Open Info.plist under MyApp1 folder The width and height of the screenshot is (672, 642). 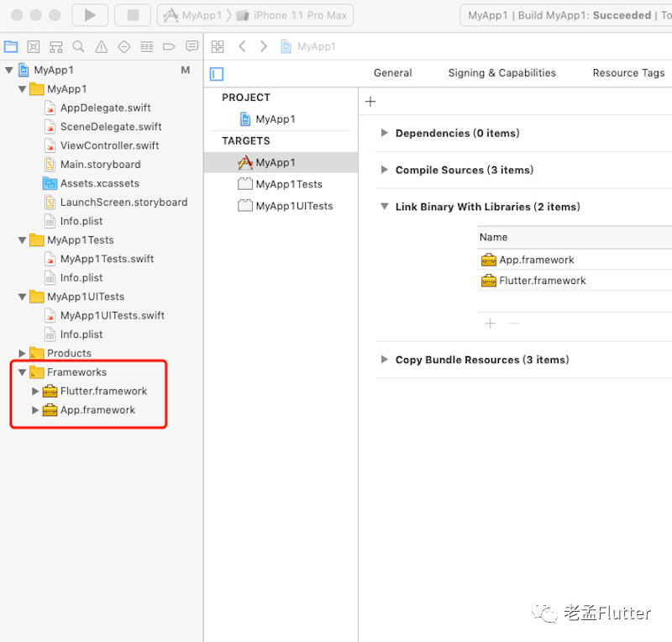click(74, 221)
